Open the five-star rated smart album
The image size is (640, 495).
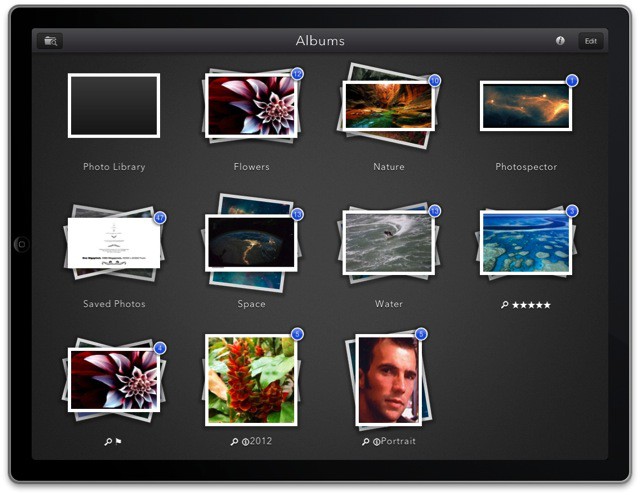(x=525, y=242)
